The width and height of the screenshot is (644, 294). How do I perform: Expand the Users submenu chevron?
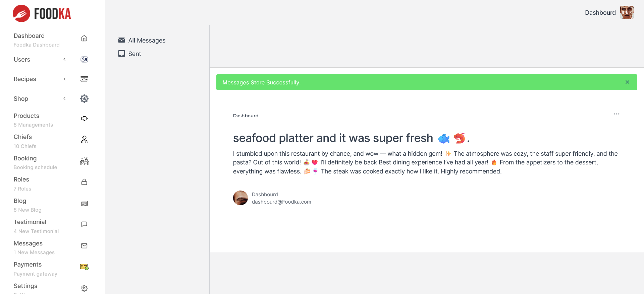point(64,60)
